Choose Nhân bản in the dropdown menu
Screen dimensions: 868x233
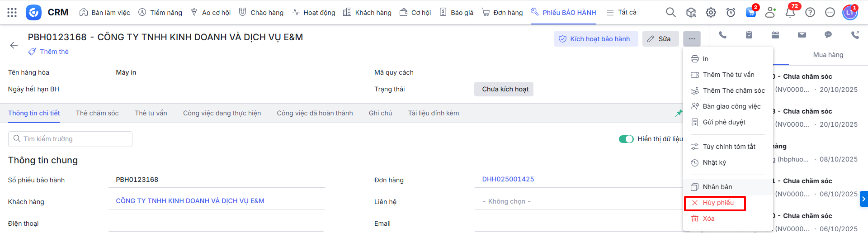click(717, 187)
